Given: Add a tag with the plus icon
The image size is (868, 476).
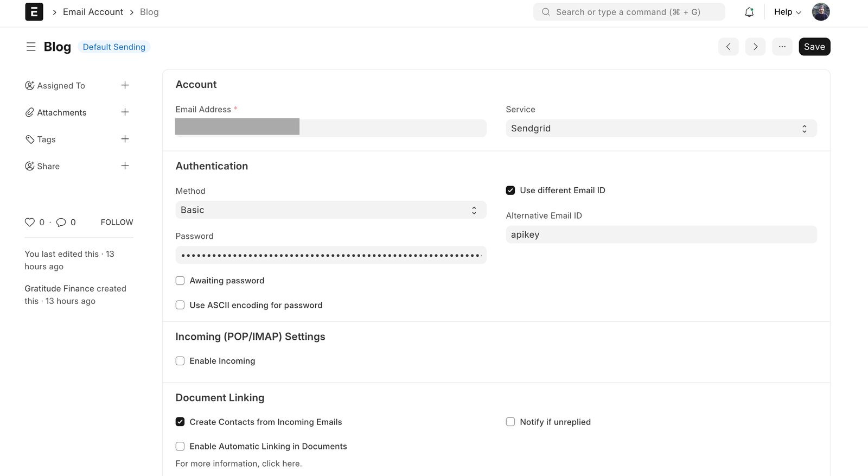Looking at the screenshot, I should 125,139.
